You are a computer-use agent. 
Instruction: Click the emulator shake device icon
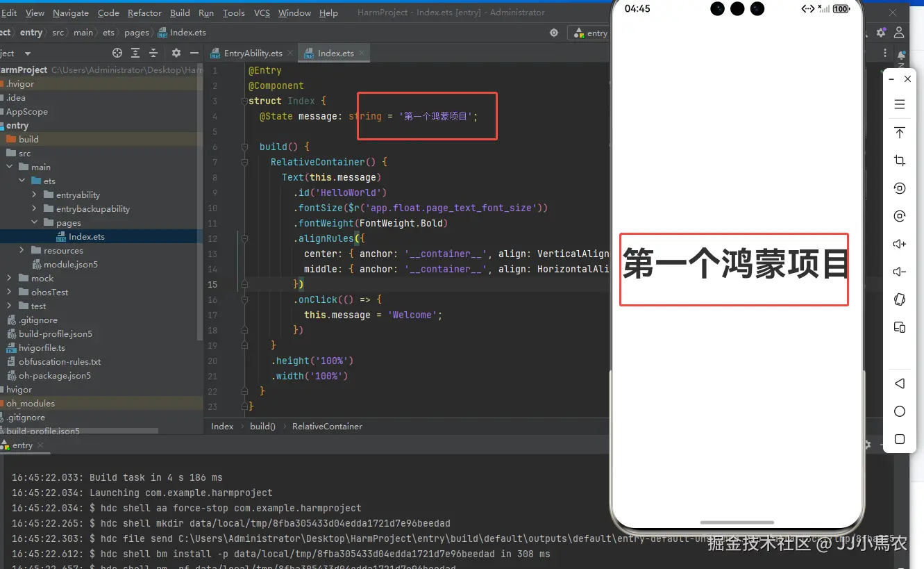click(900, 299)
